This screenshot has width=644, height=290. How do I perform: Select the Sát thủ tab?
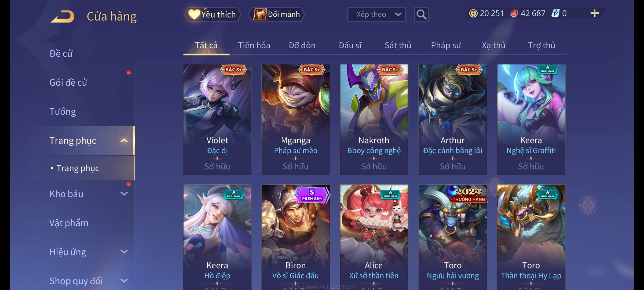pyautogui.click(x=398, y=45)
